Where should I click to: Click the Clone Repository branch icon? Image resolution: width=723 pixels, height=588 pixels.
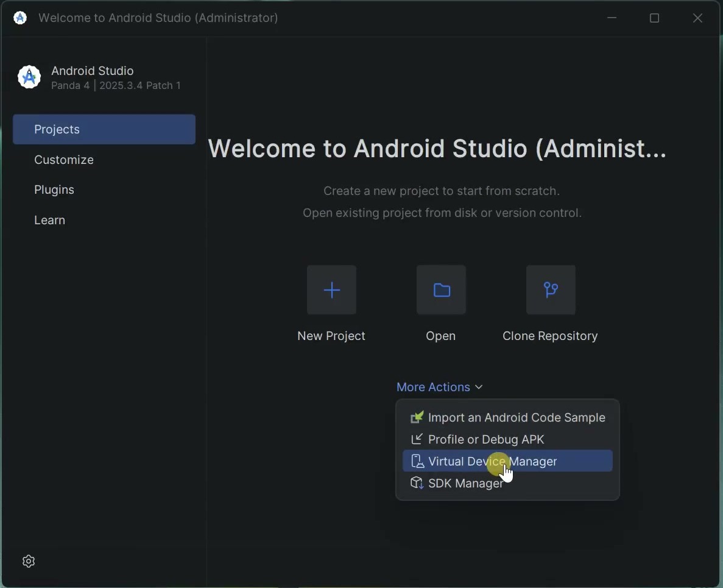pyautogui.click(x=551, y=290)
